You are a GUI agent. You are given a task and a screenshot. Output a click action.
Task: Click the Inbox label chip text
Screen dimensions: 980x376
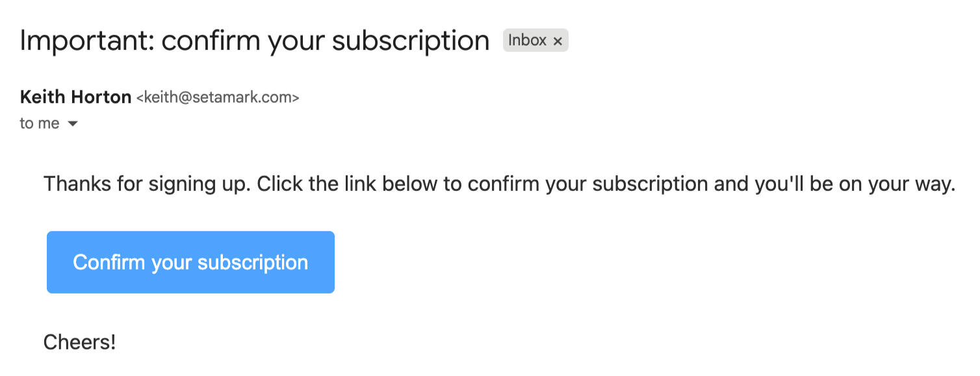tap(527, 40)
